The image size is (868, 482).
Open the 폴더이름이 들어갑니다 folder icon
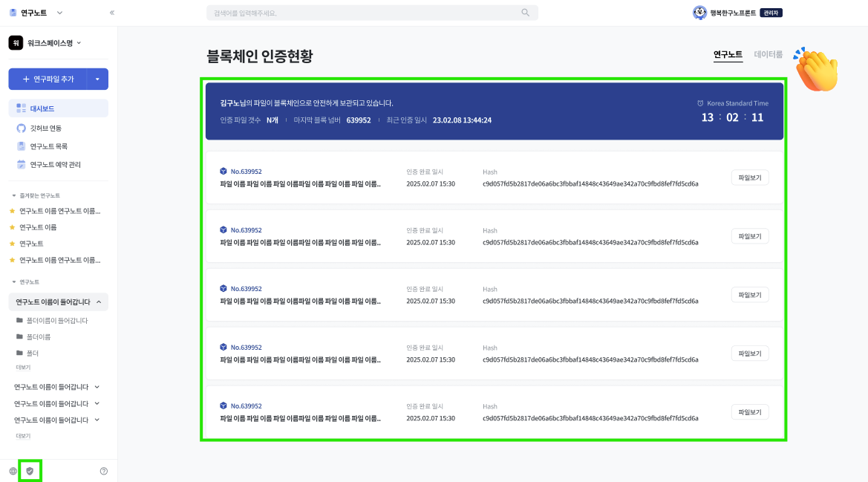tap(19, 320)
